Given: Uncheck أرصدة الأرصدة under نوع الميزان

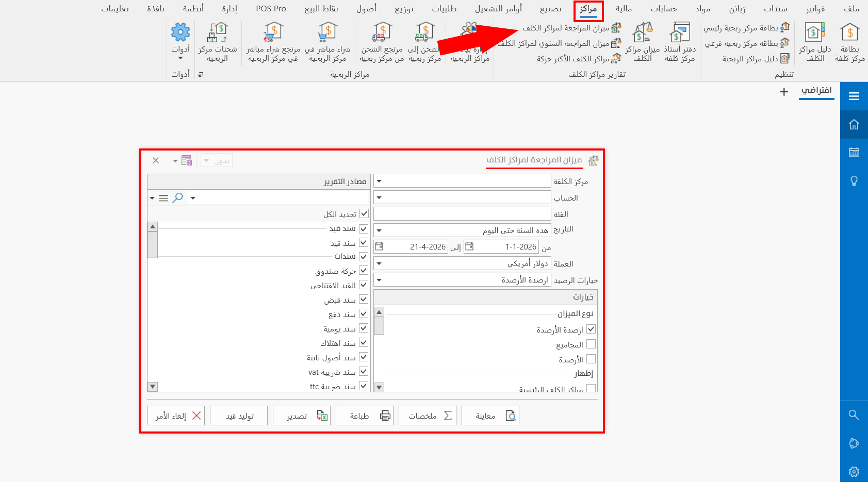Looking at the screenshot, I should coord(591,329).
